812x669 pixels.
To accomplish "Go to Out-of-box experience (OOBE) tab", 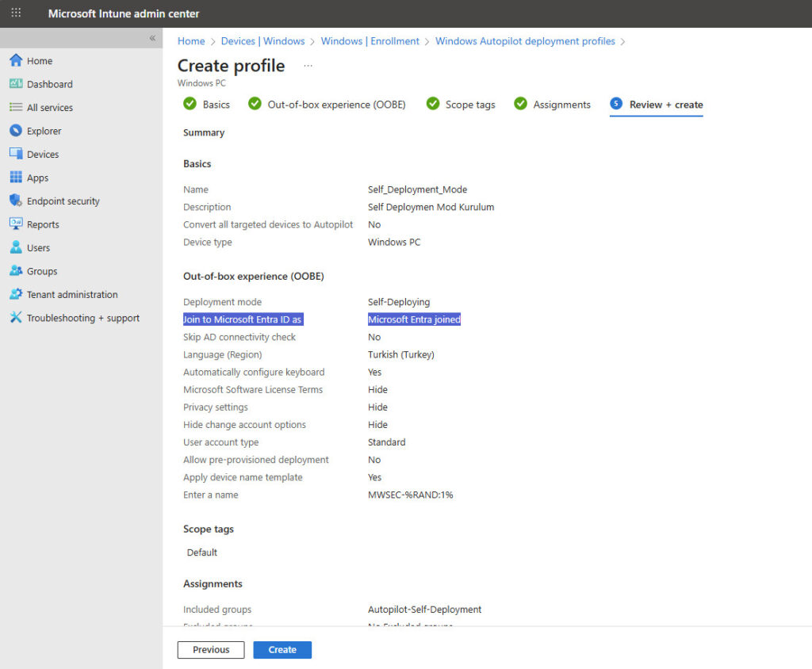I will [x=327, y=105].
